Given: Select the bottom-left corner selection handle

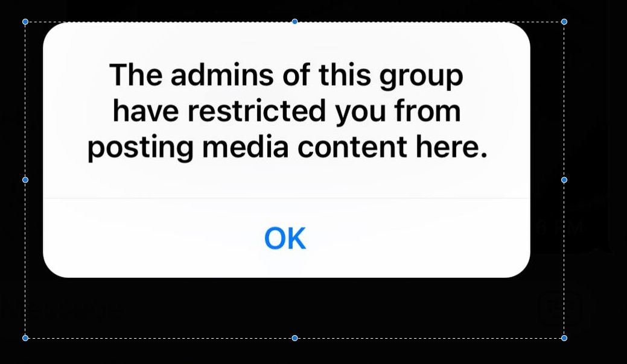Looking at the screenshot, I should [x=25, y=338].
